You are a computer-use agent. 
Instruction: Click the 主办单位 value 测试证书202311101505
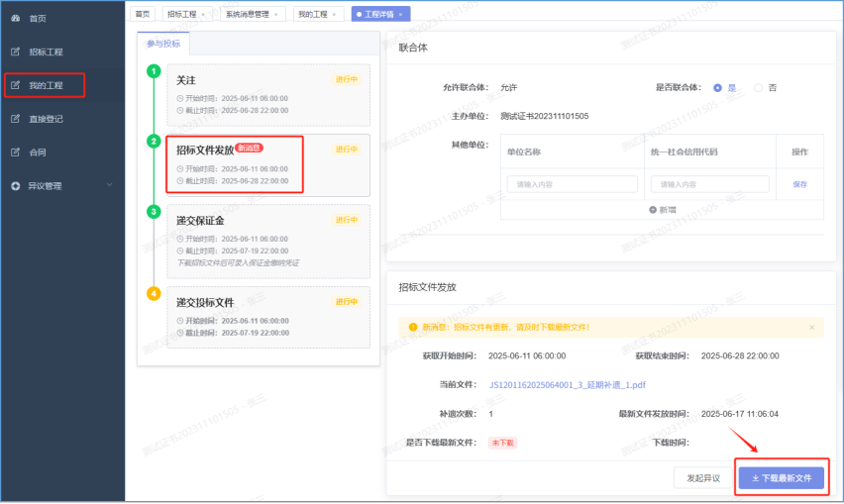[x=544, y=116]
